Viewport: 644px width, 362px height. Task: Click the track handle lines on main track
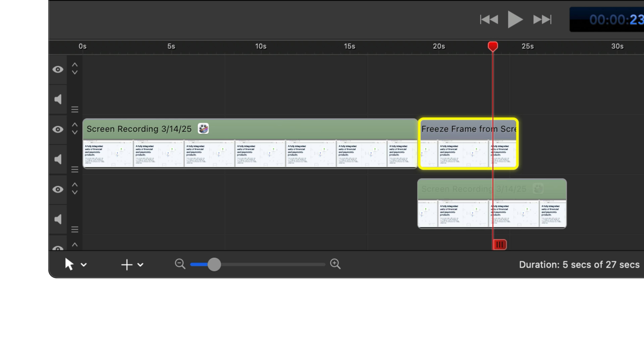coord(74,170)
